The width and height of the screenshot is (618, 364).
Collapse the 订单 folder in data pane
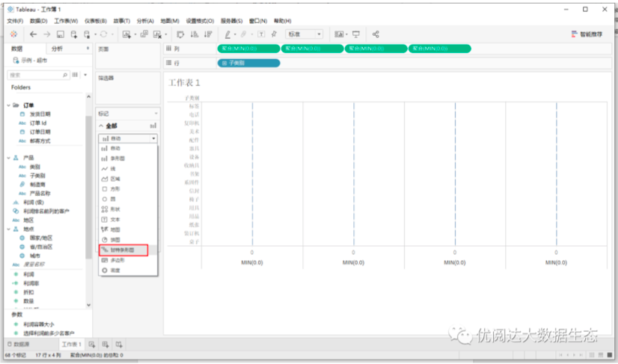[x=9, y=105]
